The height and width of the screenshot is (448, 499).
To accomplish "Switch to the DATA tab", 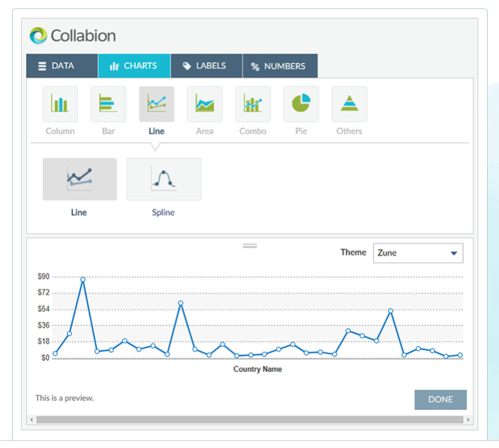I will pos(62,66).
